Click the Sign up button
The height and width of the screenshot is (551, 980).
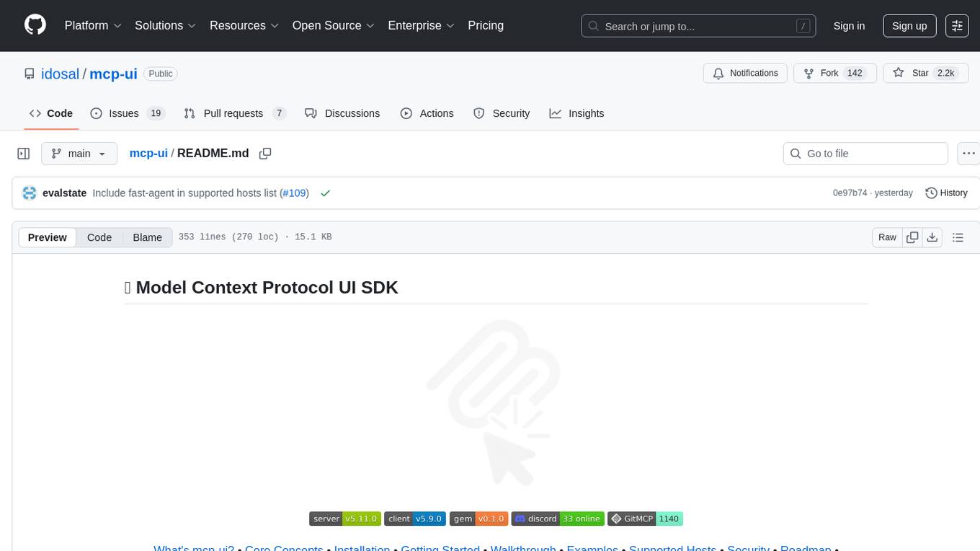(909, 26)
